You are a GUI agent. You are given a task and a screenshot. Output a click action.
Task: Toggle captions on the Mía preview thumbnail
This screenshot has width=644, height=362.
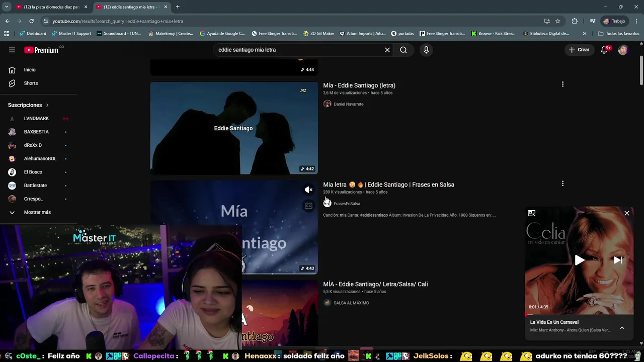point(308,206)
